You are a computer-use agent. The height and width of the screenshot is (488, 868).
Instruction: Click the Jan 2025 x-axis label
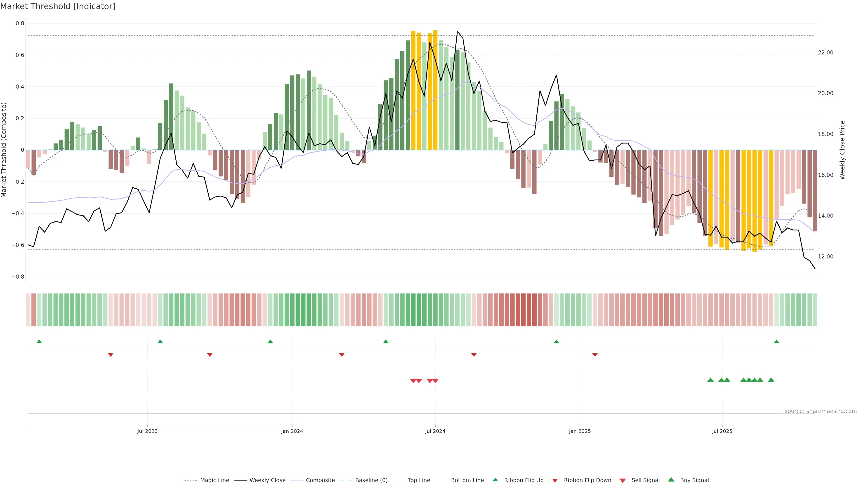580,431
